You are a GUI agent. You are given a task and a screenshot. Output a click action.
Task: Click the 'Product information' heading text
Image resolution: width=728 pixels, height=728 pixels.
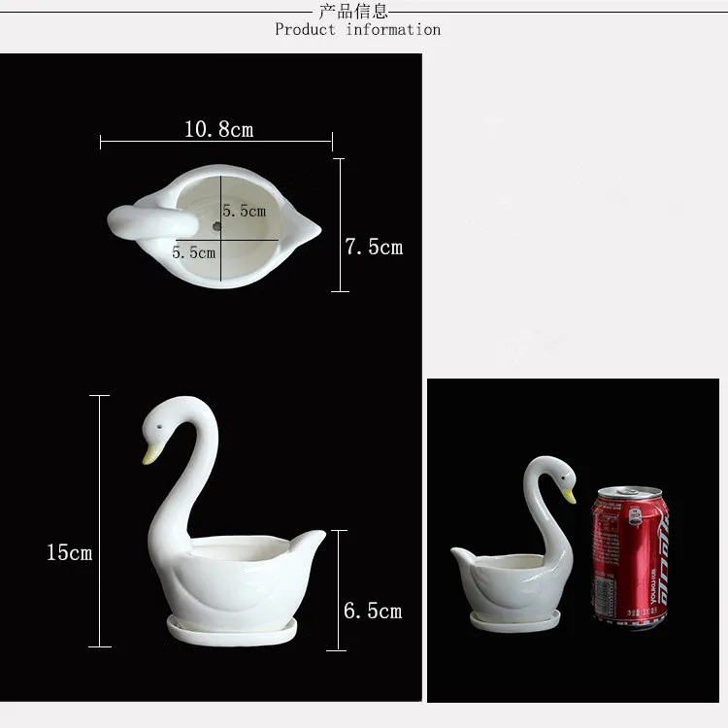click(357, 30)
